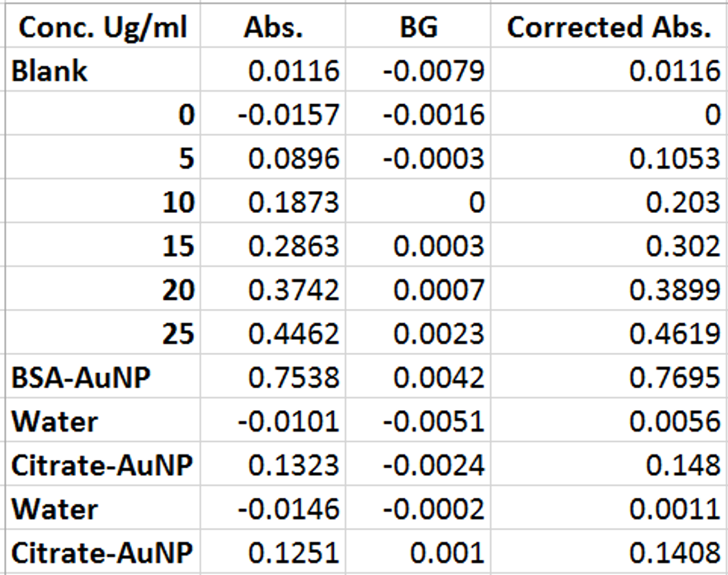Image resolution: width=728 pixels, height=575 pixels.
Task: Click the 'Corrected Abs.' header cell
Action: pos(609,28)
